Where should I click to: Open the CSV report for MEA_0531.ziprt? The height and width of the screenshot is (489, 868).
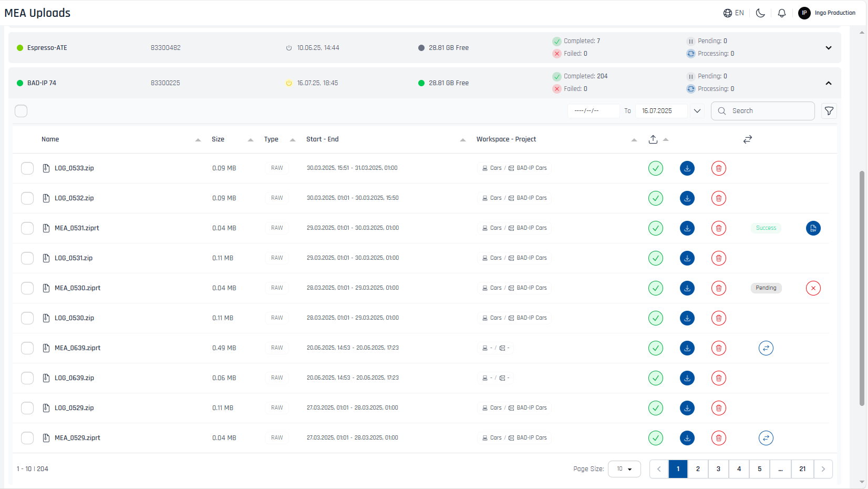[x=813, y=228]
